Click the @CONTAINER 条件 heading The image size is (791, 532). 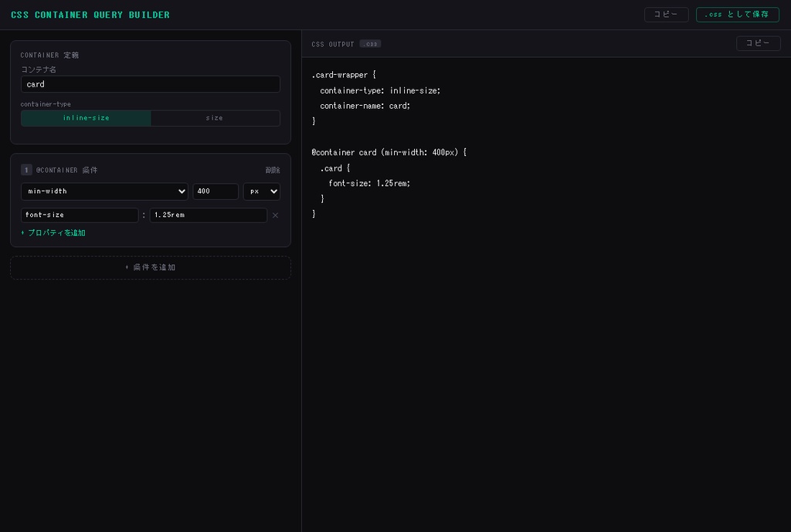(66, 171)
